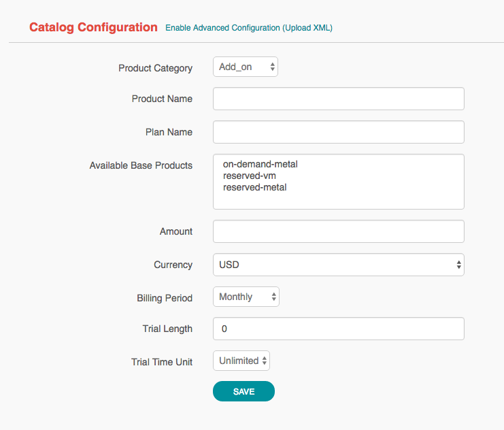Viewport: 504px width, 430px height.
Task: Click the Billing Period dropdown arrows
Action: pos(273,297)
